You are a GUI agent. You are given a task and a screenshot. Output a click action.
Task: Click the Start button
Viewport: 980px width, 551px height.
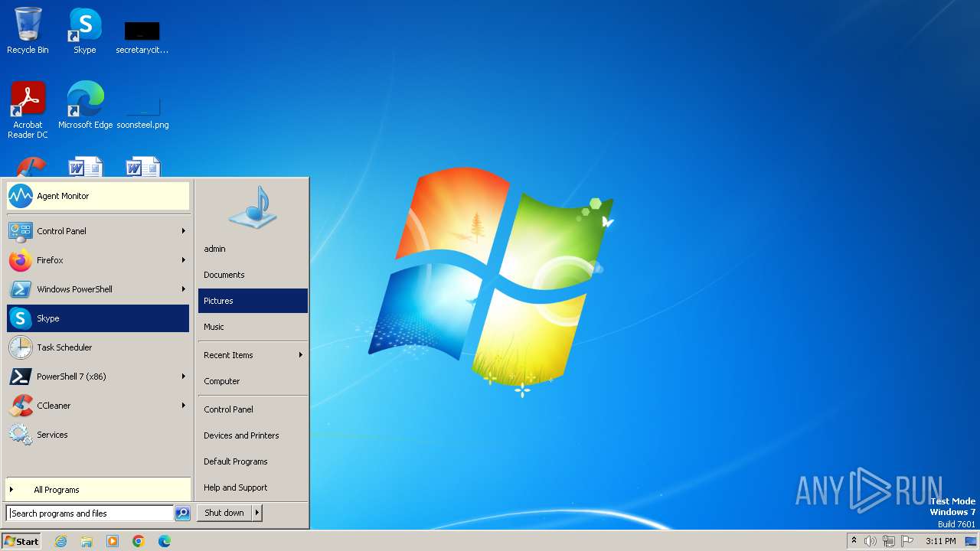(x=21, y=541)
